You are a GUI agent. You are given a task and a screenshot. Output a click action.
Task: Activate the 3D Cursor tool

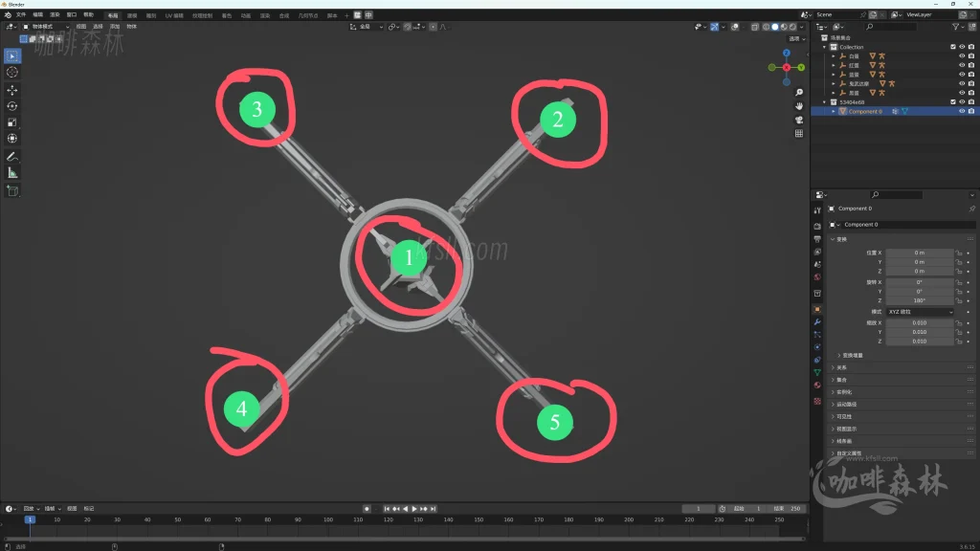click(12, 72)
